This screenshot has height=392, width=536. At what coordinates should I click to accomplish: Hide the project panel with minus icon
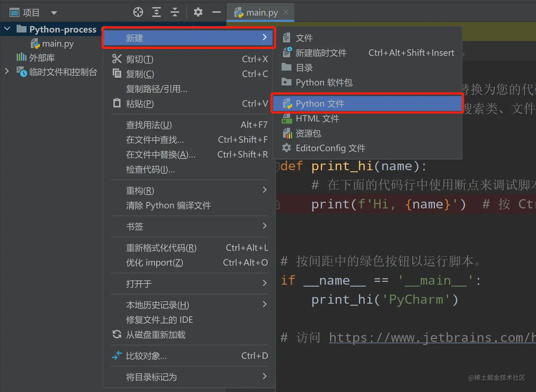[x=216, y=12]
